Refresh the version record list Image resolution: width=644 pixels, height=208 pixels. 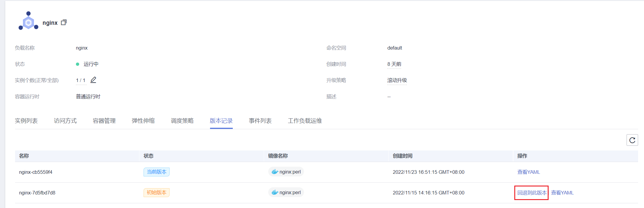click(x=632, y=140)
